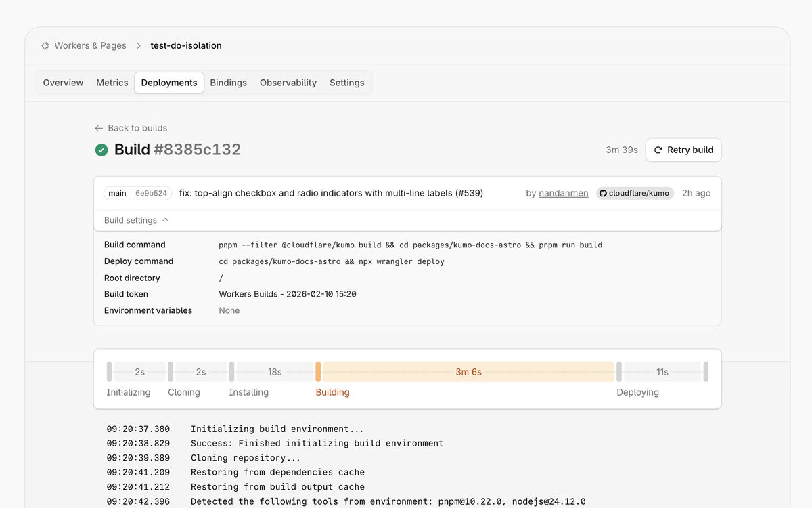Click the Environment variables None value
The image size is (812, 508).
point(229,310)
